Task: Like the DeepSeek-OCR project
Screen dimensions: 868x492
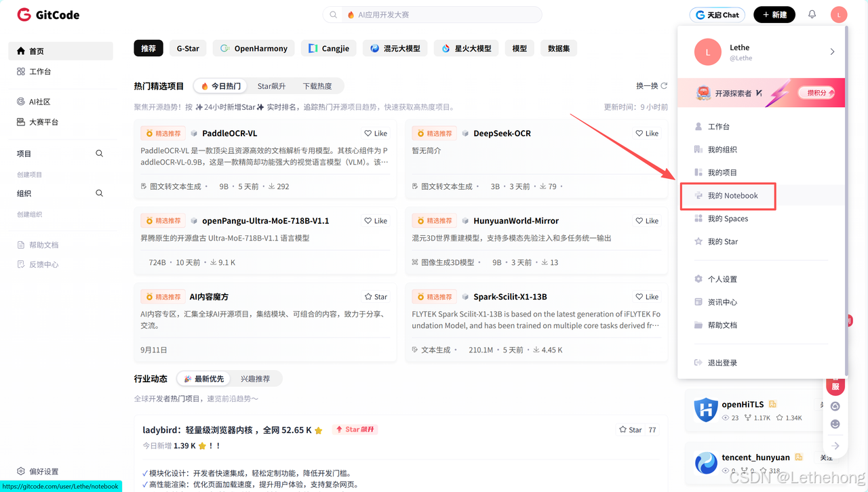Action: [647, 134]
